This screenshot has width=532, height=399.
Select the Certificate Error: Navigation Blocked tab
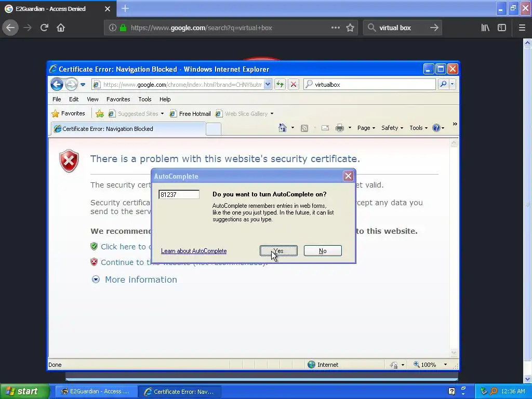(x=128, y=129)
